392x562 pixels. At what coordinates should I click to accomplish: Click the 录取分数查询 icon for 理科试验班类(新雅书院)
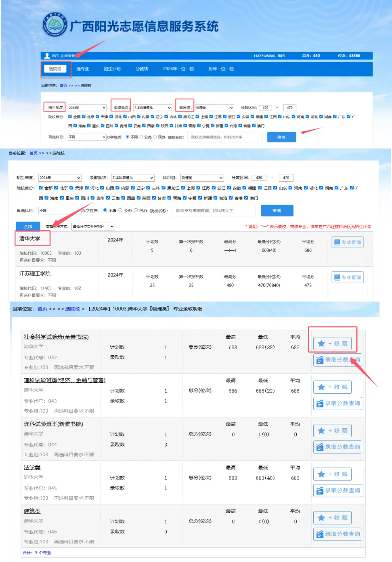[x=320, y=447]
